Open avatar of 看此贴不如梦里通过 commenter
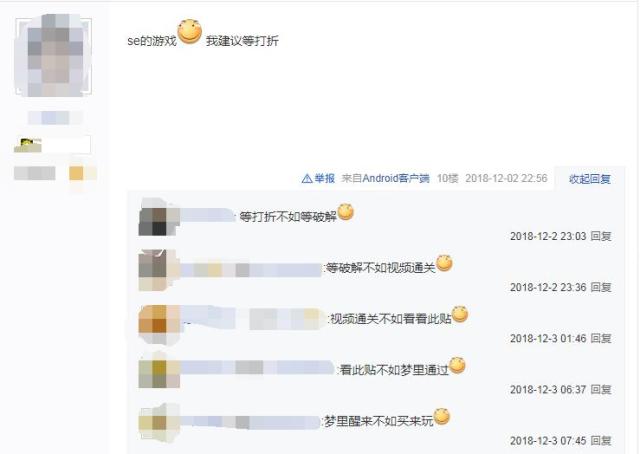 coord(159,370)
